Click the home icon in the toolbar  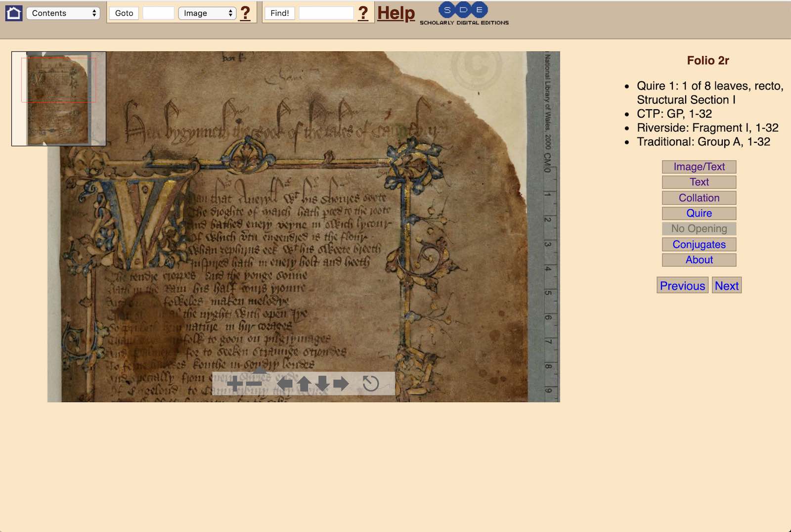tap(13, 13)
